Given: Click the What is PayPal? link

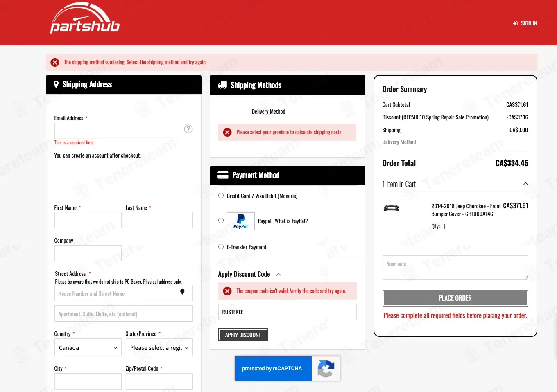Looking at the screenshot, I should point(291,221).
